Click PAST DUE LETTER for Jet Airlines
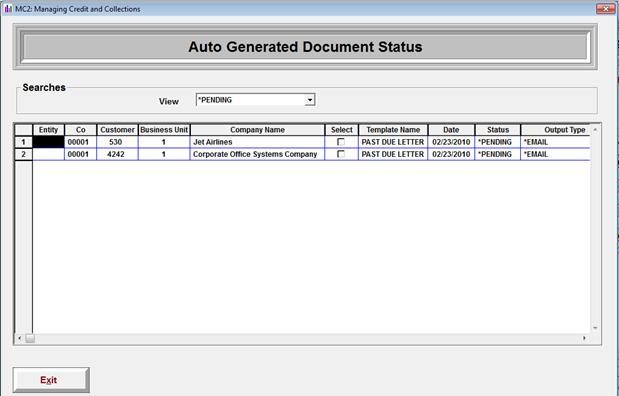This screenshot has height=396, width=619. click(393, 142)
